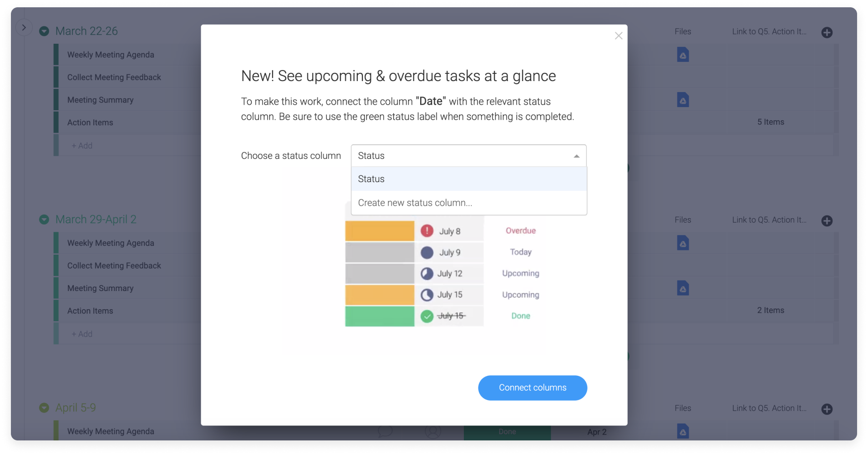Collapse the April 5-9 group
Image resolution: width=868 pixels, height=455 pixels.
(44, 408)
